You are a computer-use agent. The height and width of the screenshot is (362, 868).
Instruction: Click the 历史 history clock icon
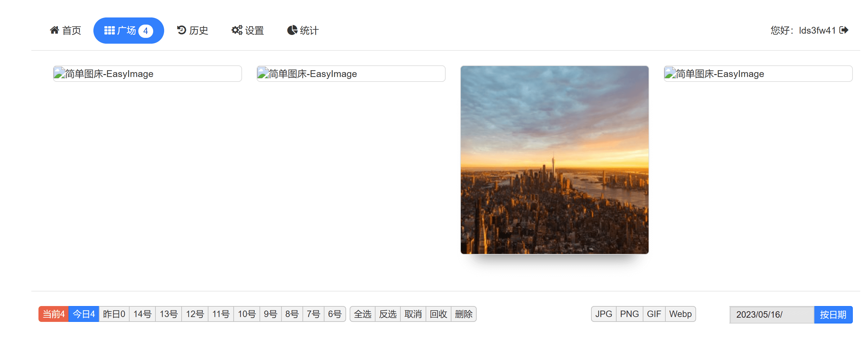[x=181, y=30]
